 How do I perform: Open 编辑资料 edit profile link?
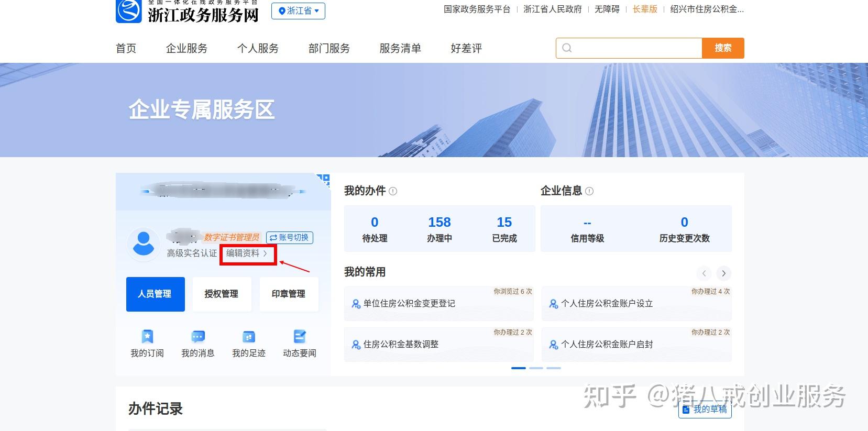(x=247, y=253)
